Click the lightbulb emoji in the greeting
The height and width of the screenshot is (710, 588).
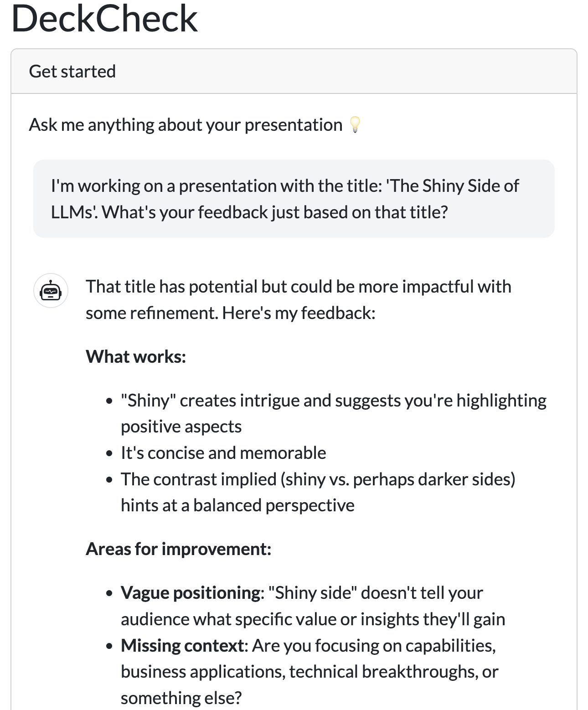(355, 125)
